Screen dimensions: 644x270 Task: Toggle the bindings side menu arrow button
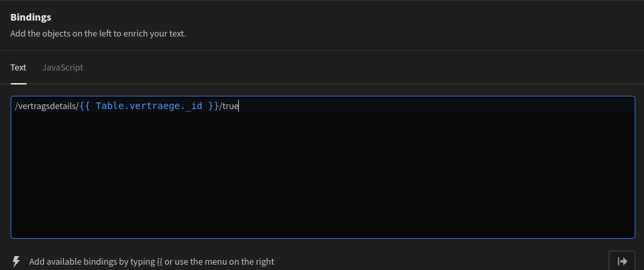[x=622, y=261]
